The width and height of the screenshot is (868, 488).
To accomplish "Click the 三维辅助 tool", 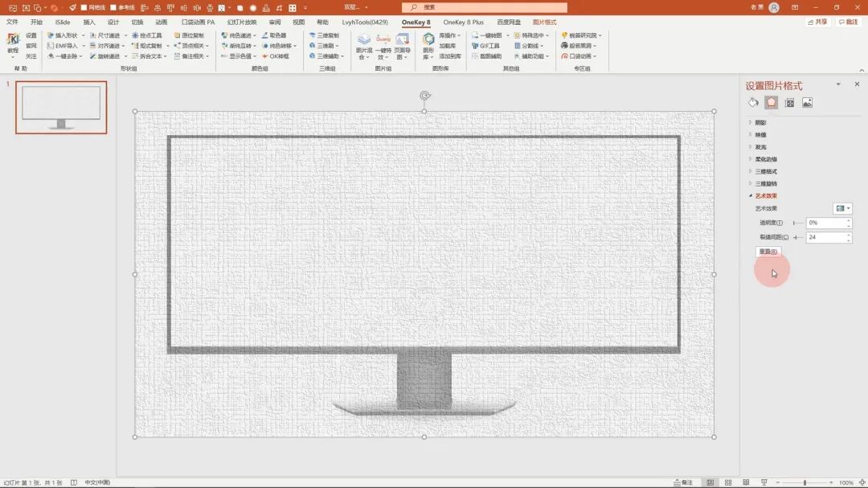I will [326, 56].
